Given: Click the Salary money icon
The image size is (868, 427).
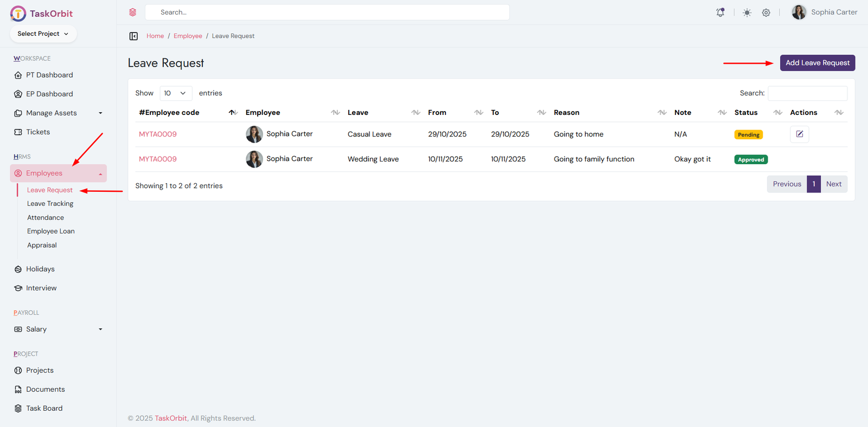Looking at the screenshot, I should pos(18,329).
